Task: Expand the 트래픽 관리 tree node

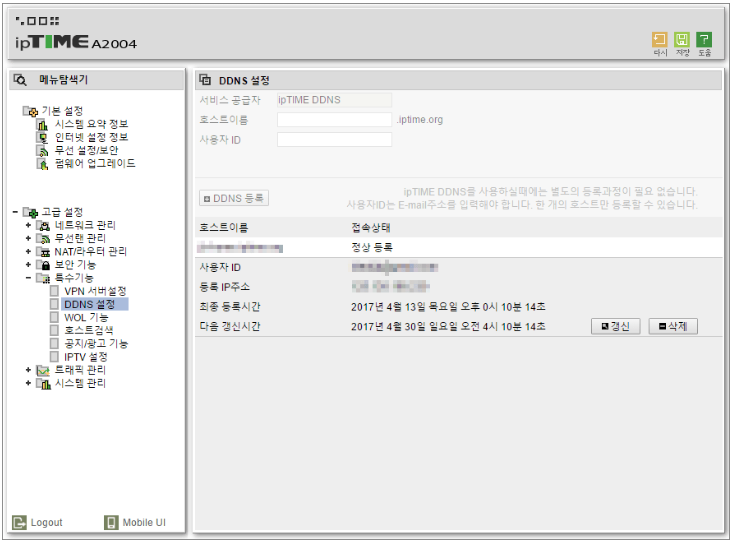Action: point(28,370)
